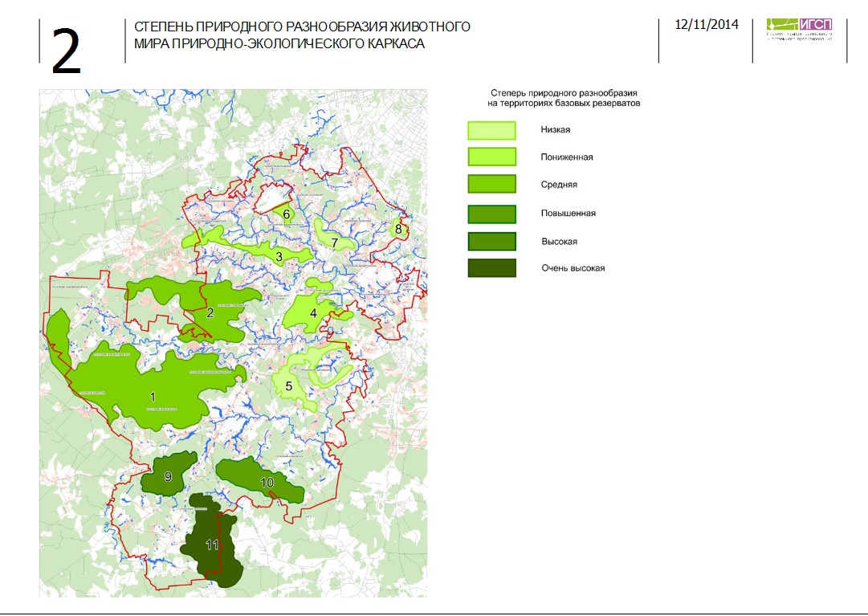Screen dimensions: 868x616
Task: Click small map region numbered 6
Action: point(286,214)
